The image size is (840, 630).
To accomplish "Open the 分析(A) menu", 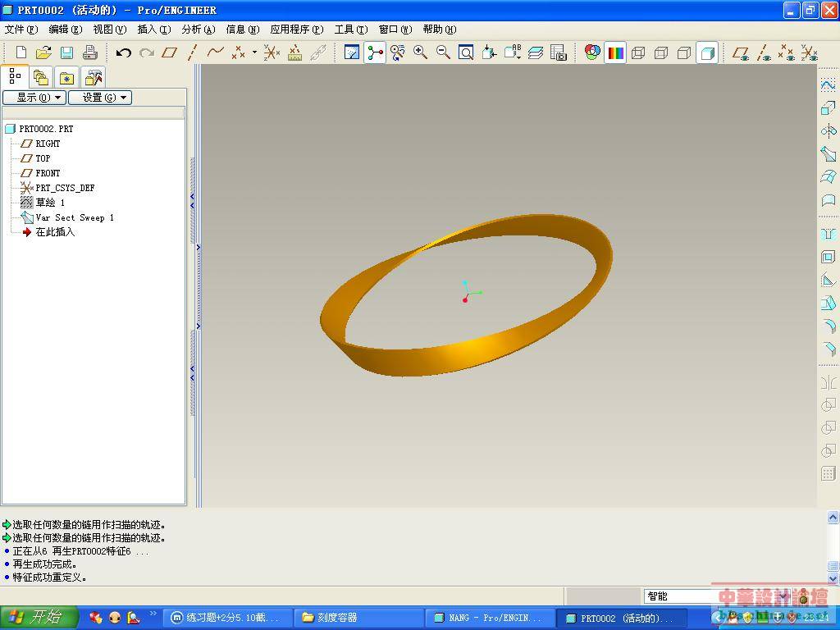I will coord(199,30).
